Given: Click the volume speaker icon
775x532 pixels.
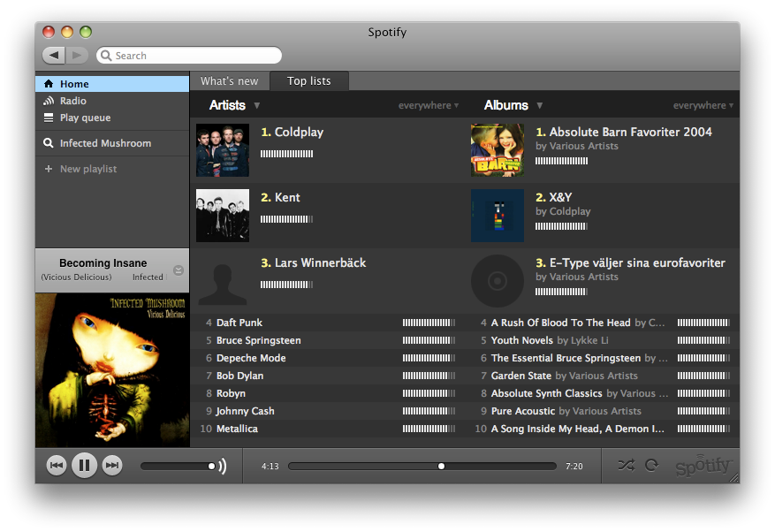Looking at the screenshot, I should click(x=223, y=466).
